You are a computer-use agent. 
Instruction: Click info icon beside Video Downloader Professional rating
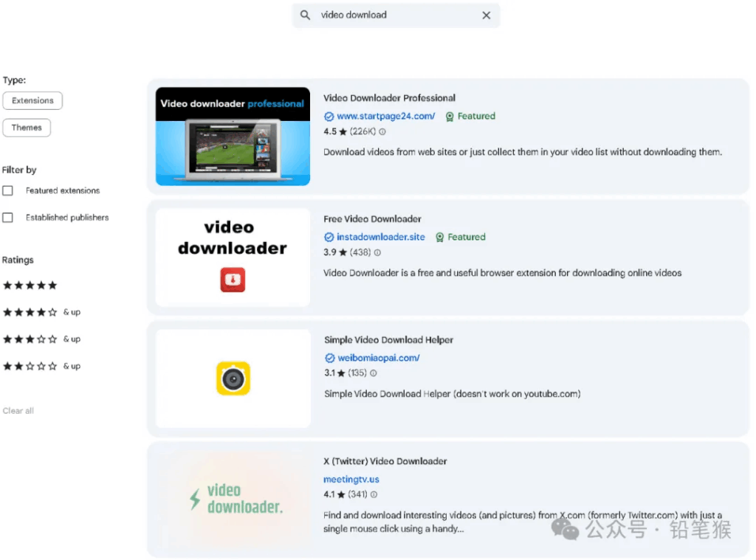point(382,132)
